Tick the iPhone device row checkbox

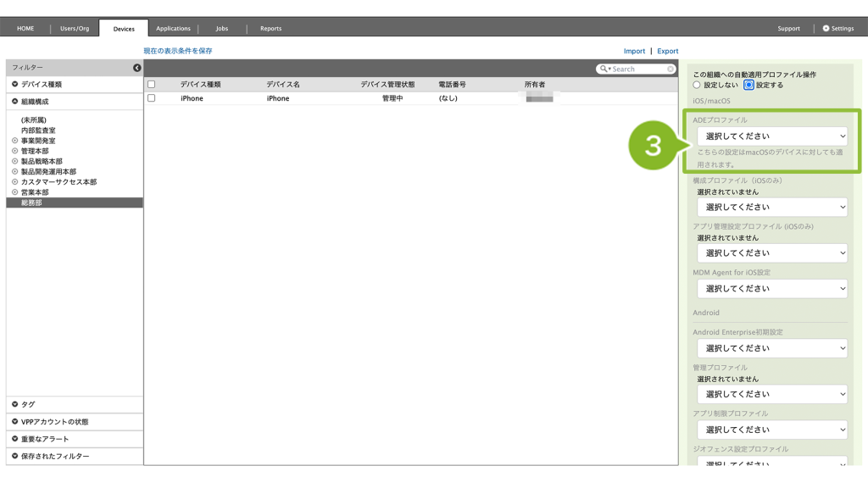[152, 98]
